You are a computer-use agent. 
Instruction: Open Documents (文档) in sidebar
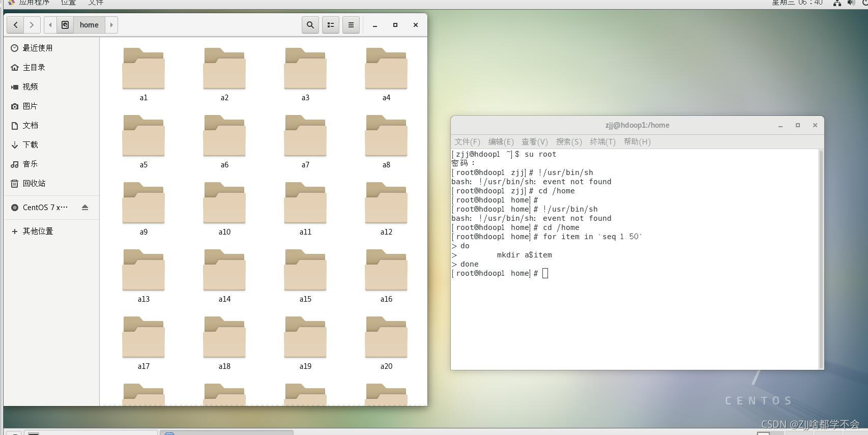pyautogui.click(x=51, y=125)
